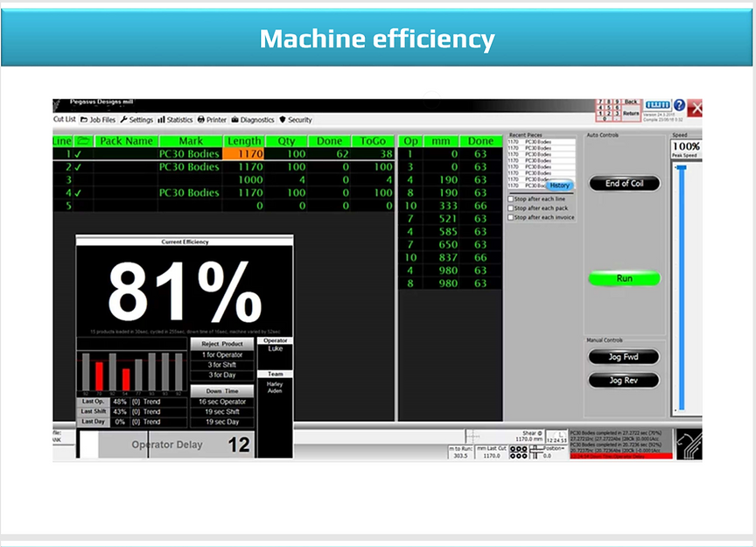Click operator name Luke
756x547 pixels.
(x=276, y=348)
